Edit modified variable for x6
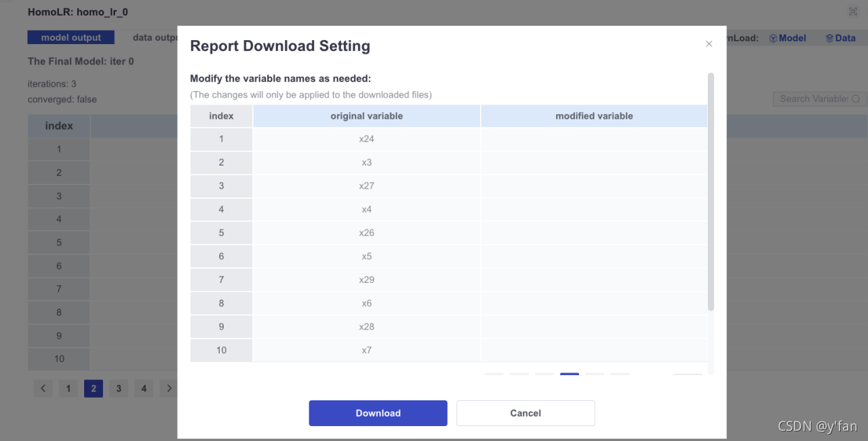The image size is (868, 441). [594, 303]
